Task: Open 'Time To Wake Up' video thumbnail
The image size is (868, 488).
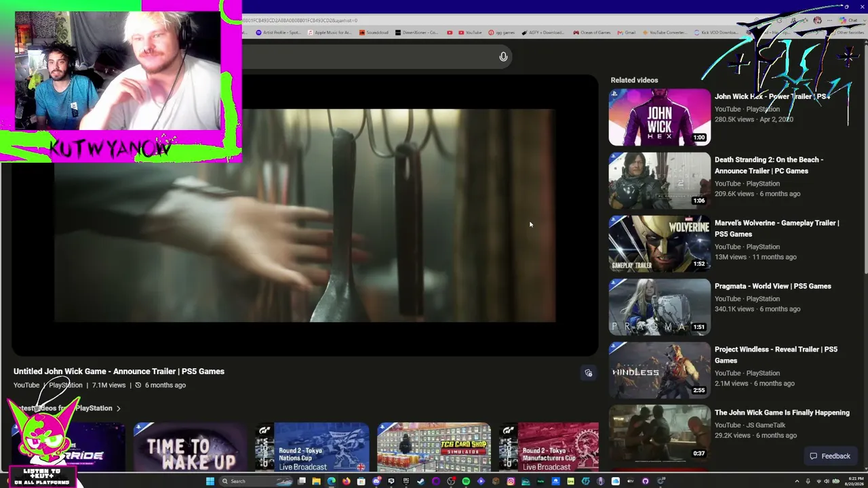Action: (191, 447)
